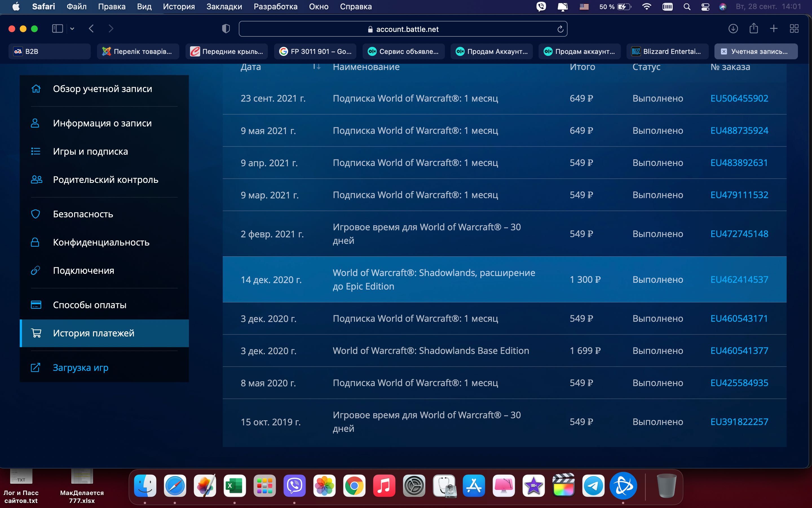Open a new tab with plus button
Viewport: 812px width, 508px height.
774,29
